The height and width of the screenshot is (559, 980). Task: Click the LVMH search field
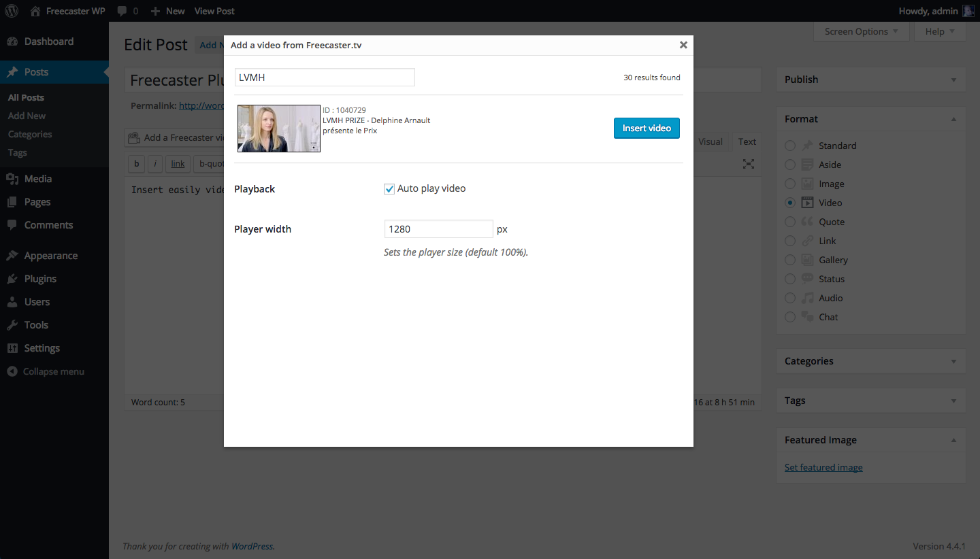[x=325, y=78]
